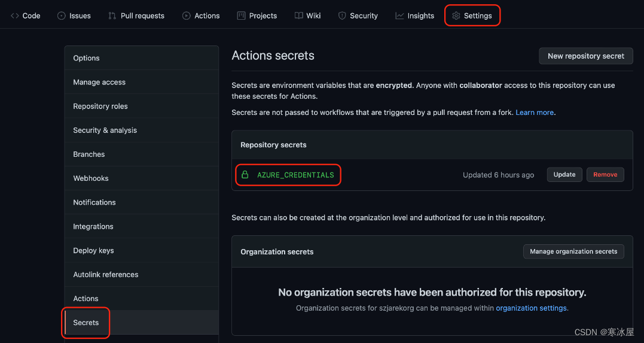Viewport: 644px width, 343px height.
Task: Select Actions in the settings sidebar
Action: click(x=141, y=299)
